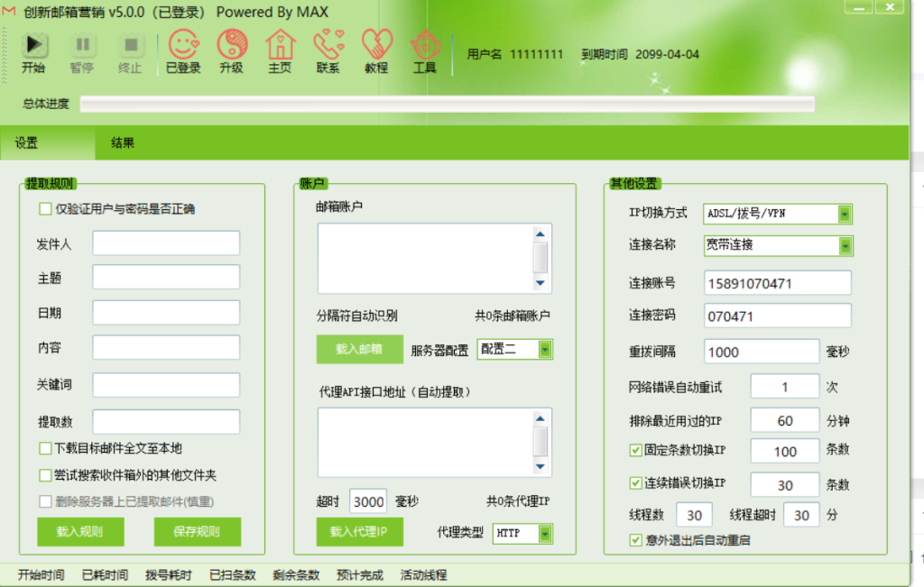Screen dimensions: 924x587
Task: Toggle 下载目标邮件全文至本地 checkbox
Action: coord(45,448)
